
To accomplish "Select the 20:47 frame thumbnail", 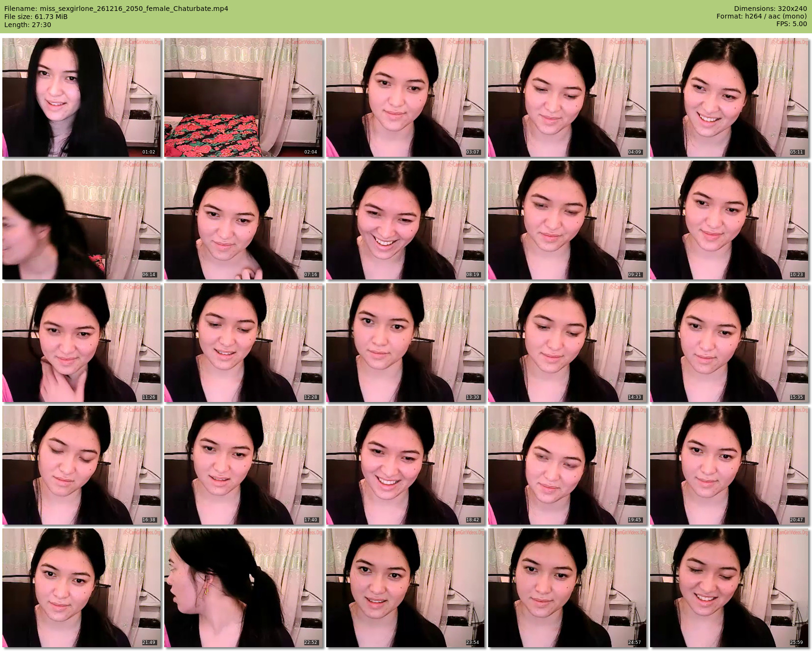I will [729, 465].
